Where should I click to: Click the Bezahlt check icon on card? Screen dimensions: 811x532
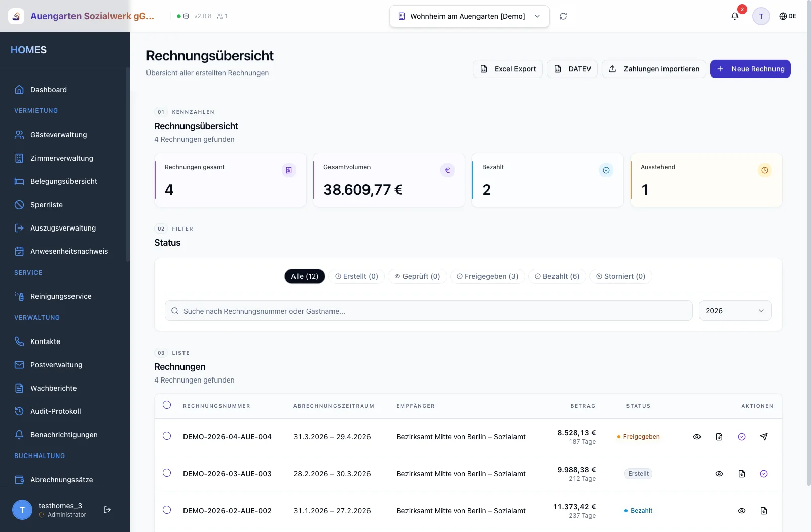[606, 170]
